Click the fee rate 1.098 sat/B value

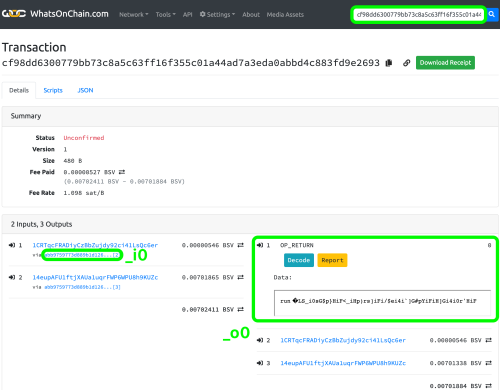tap(84, 193)
